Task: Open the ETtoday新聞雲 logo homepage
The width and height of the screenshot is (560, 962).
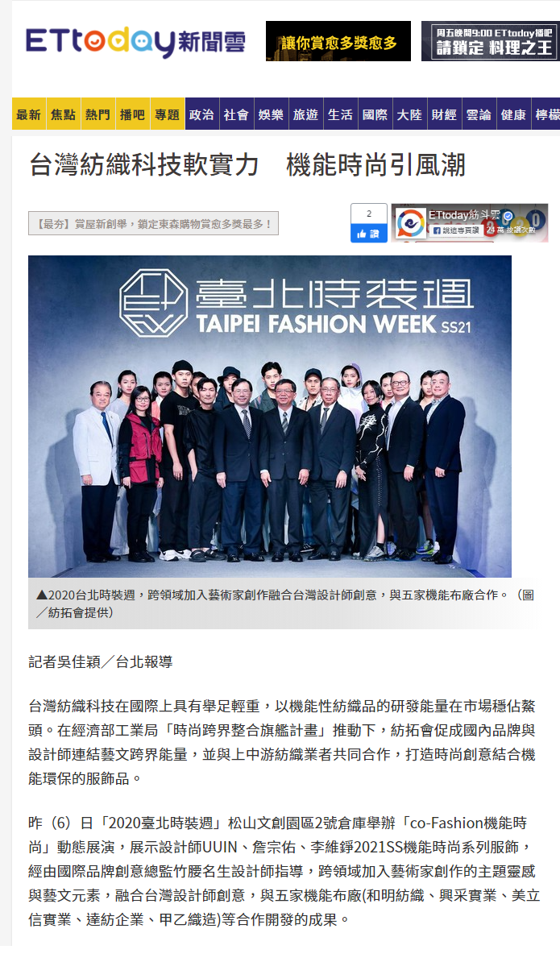Action: pos(135,42)
